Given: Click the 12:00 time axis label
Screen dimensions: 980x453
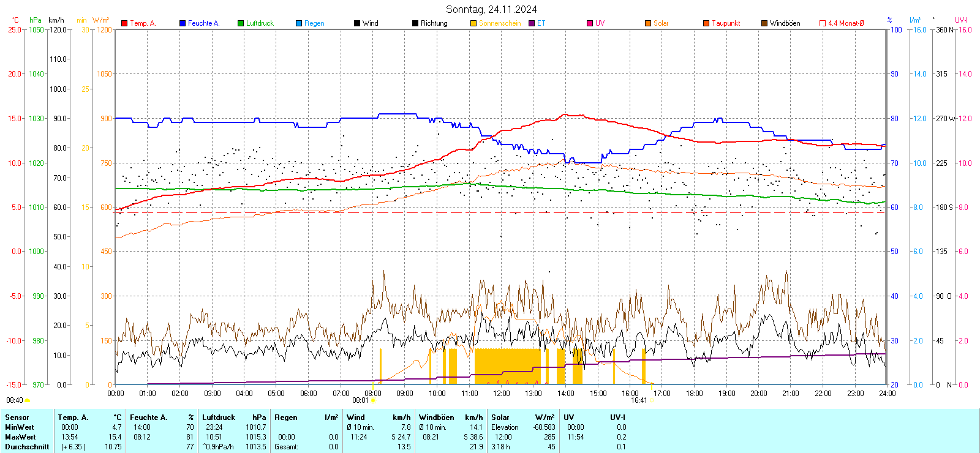Looking at the screenshot, I should click(502, 394).
